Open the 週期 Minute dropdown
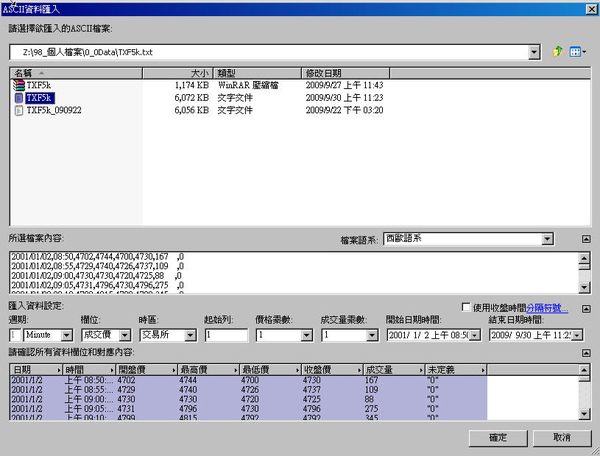The image size is (600, 456). (67, 335)
